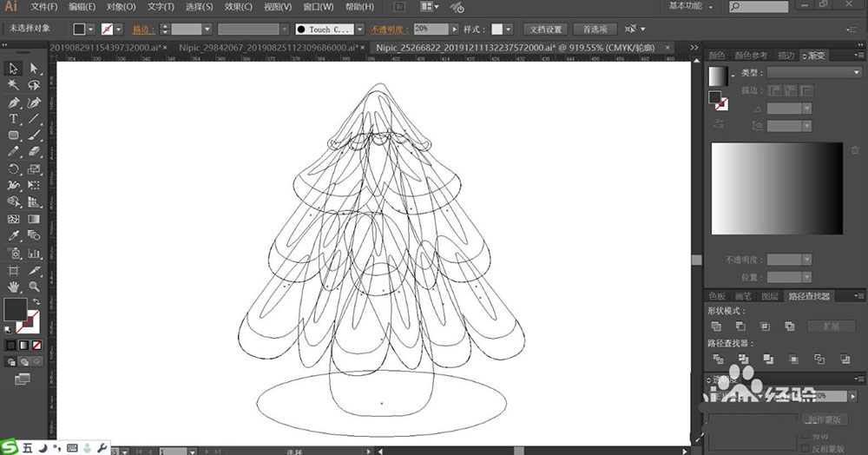Toggle the 反相蒙版 checkbox
Viewport: 868px width, 455px height.
[805, 448]
